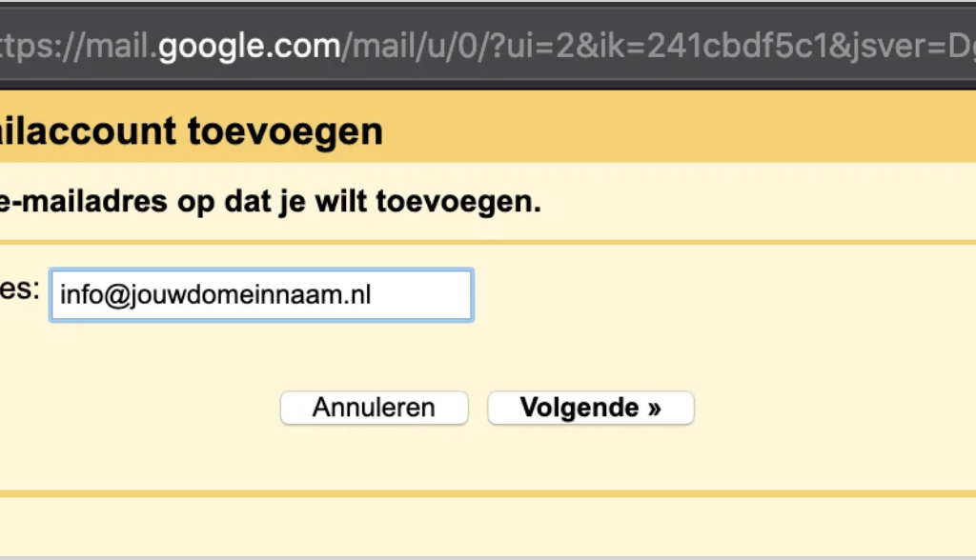Image resolution: width=976 pixels, height=560 pixels.
Task: Click the Volgende » button
Action: point(590,409)
